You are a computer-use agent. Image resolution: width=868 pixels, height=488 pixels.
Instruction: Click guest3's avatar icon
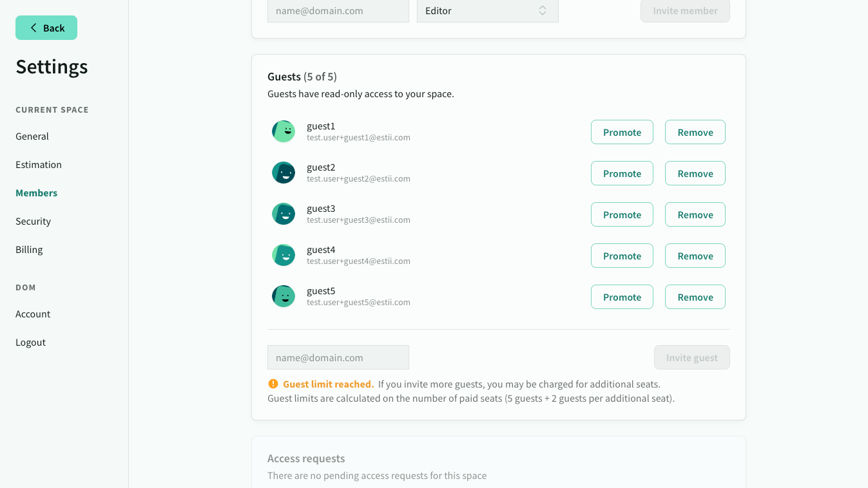[284, 214]
